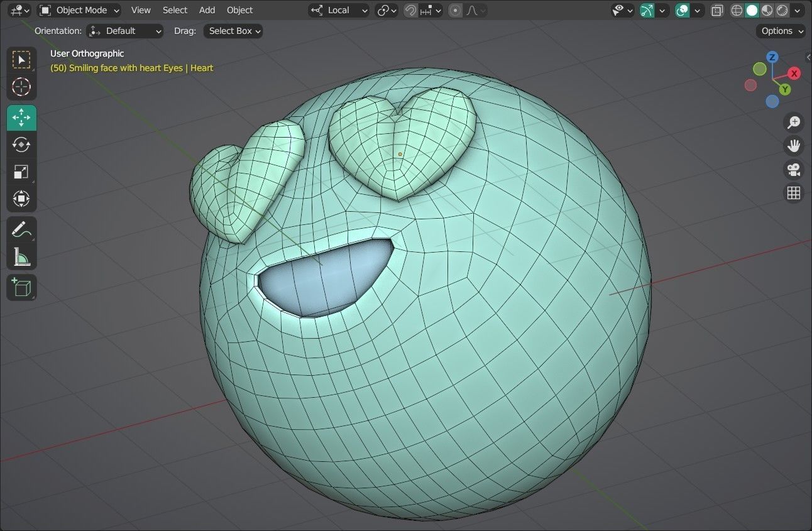
Task: Select the Measure tool
Action: (x=21, y=256)
